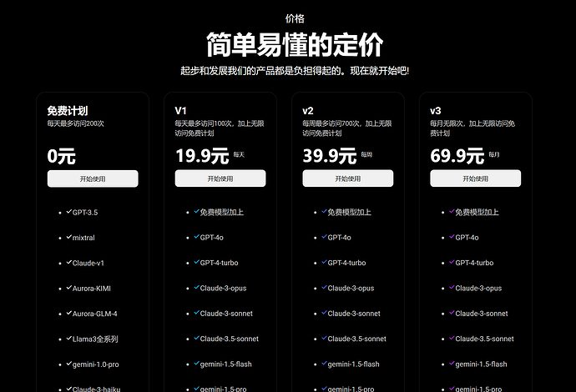Image resolution: width=576 pixels, height=392 pixels.
Task: Click purple checkmark beside v3 Claude-3.5-sonnet
Action: pyautogui.click(x=452, y=338)
